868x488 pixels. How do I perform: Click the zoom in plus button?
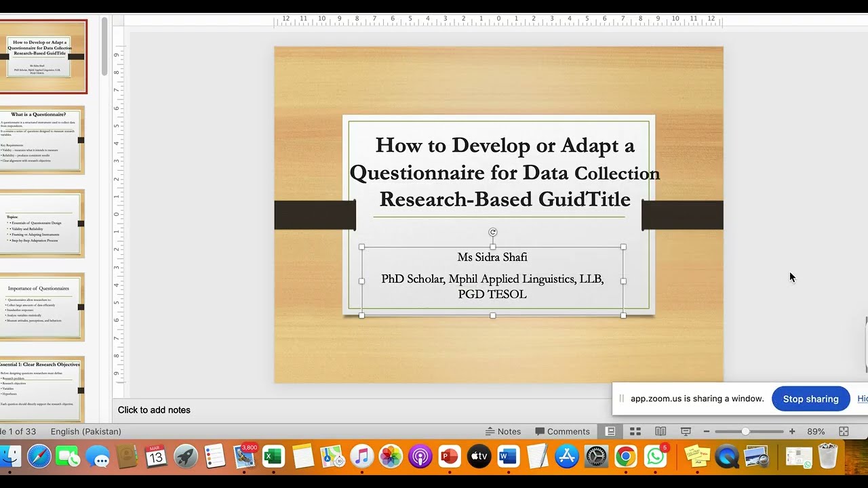792,431
